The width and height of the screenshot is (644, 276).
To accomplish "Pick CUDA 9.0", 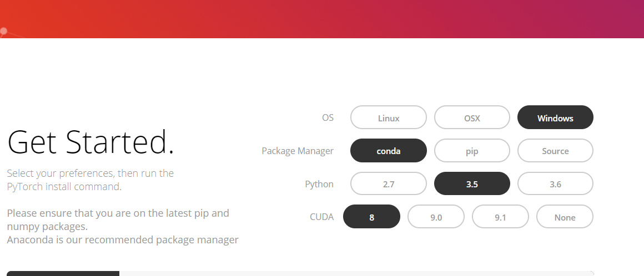I will 436,217.
